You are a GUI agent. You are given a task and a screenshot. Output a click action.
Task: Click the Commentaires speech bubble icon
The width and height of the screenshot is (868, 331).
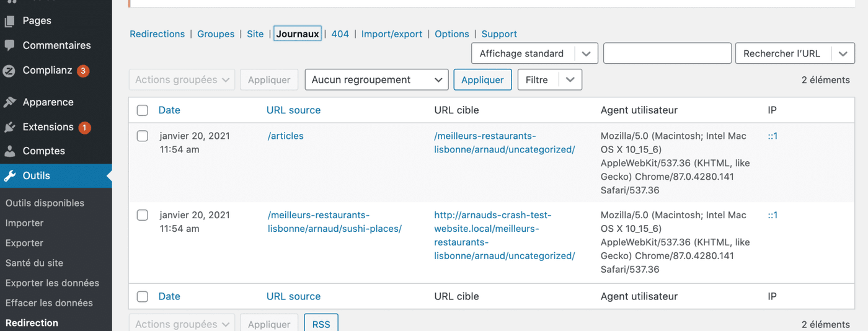[9, 45]
